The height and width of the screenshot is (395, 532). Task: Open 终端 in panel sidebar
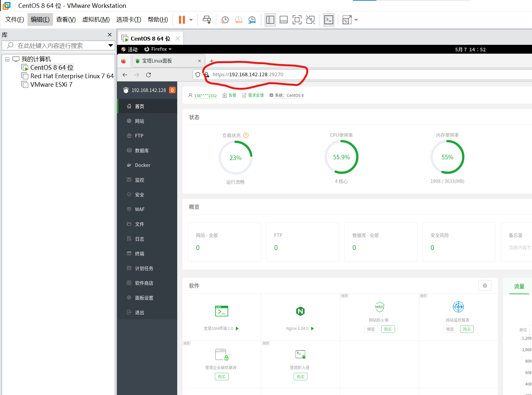(x=147, y=254)
